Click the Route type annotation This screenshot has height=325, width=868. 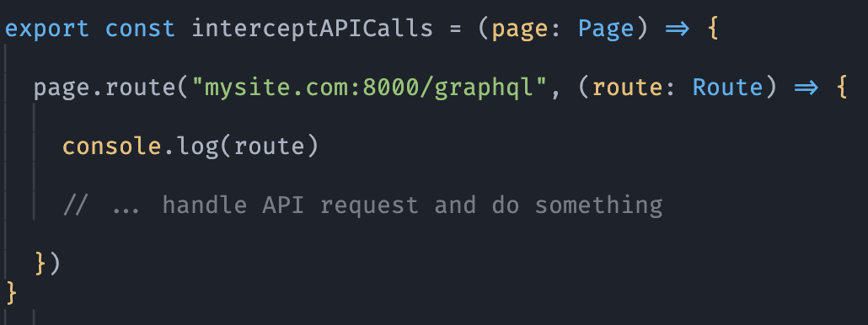click(728, 88)
